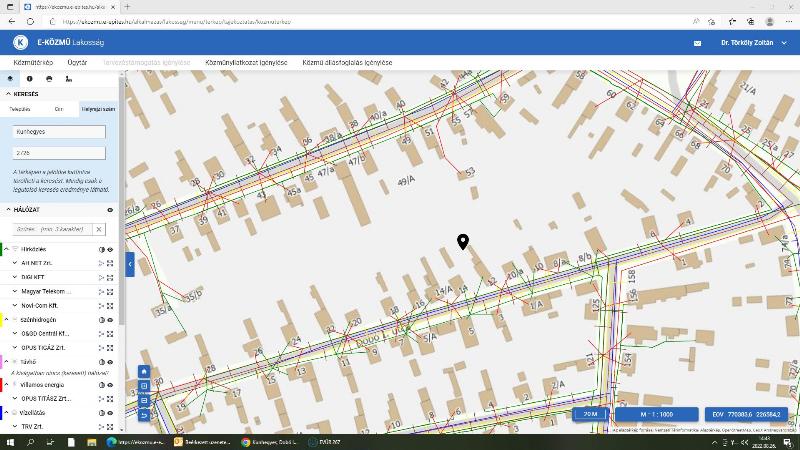Zoom to extent of Novi-Com Kft.
The height and width of the screenshot is (450, 800).
coord(110,306)
